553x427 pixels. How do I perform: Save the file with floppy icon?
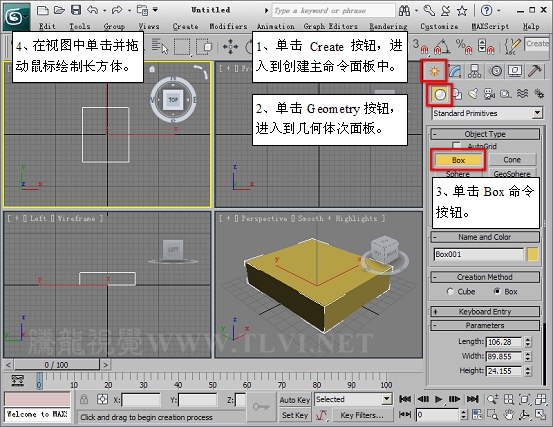tap(76, 10)
